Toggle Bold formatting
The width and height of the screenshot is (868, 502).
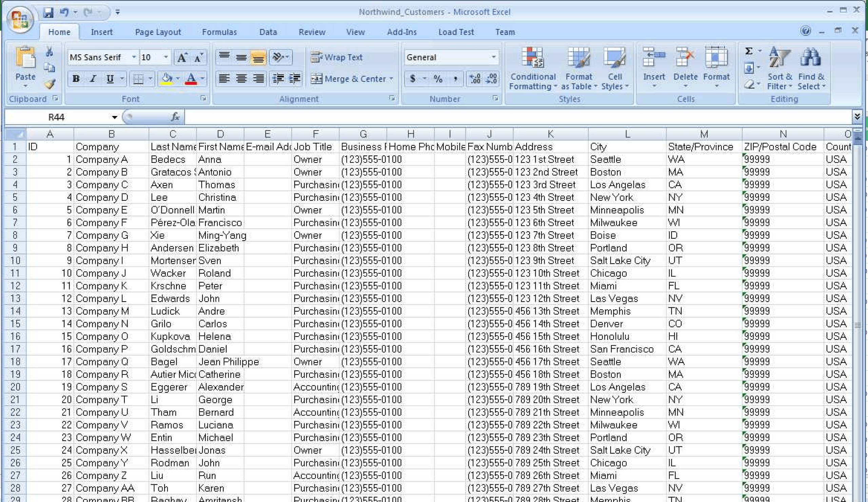pyautogui.click(x=76, y=79)
